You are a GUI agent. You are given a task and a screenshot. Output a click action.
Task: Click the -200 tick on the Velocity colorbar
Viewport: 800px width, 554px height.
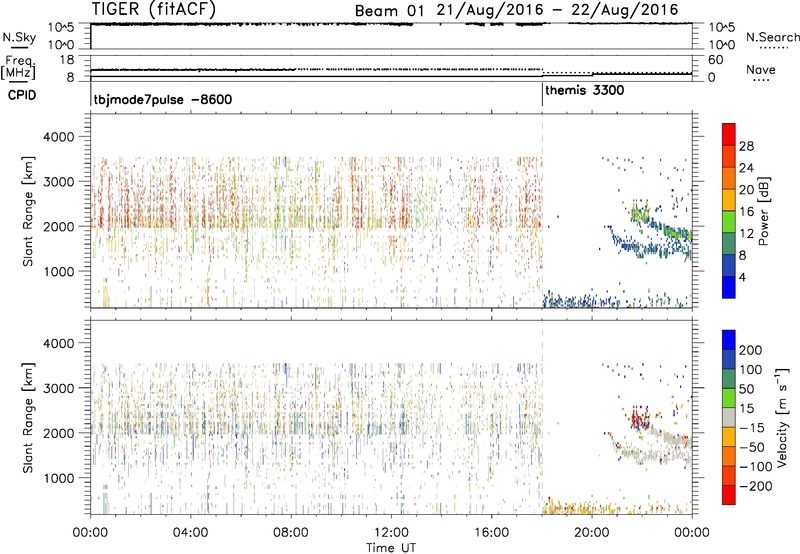pos(756,486)
